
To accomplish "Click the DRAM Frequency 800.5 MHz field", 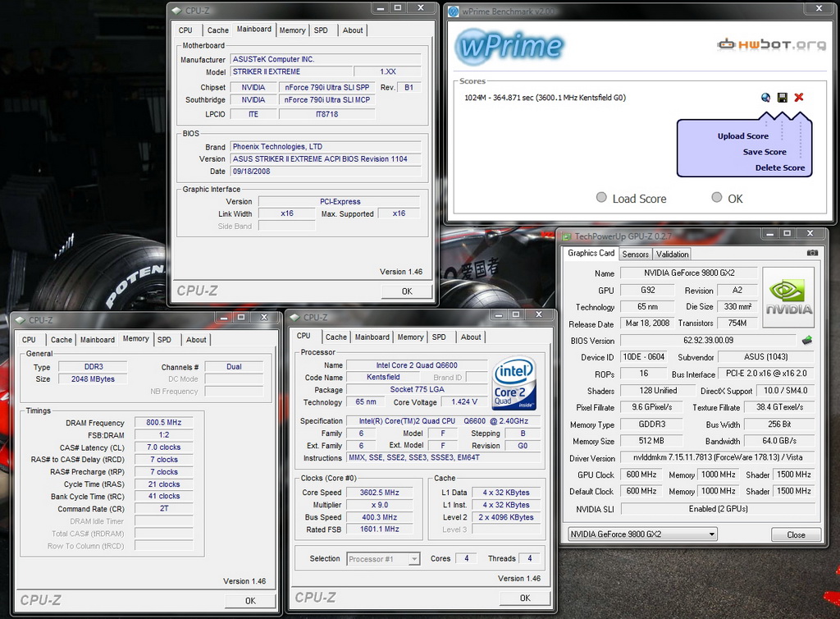I will (x=163, y=422).
